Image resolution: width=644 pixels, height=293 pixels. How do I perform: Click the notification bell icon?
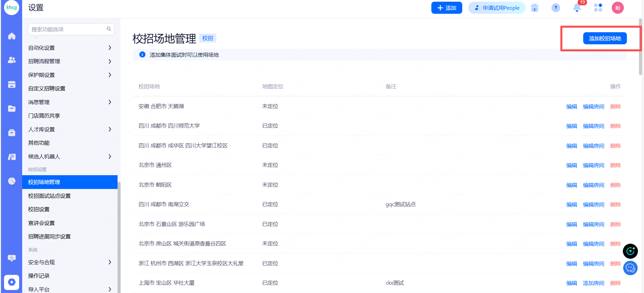pyautogui.click(x=577, y=8)
